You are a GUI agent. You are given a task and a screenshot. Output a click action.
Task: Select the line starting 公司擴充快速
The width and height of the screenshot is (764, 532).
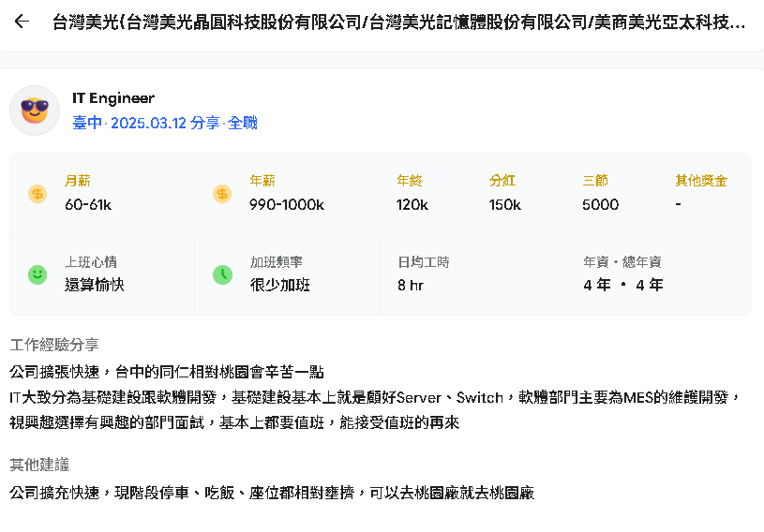(272, 493)
